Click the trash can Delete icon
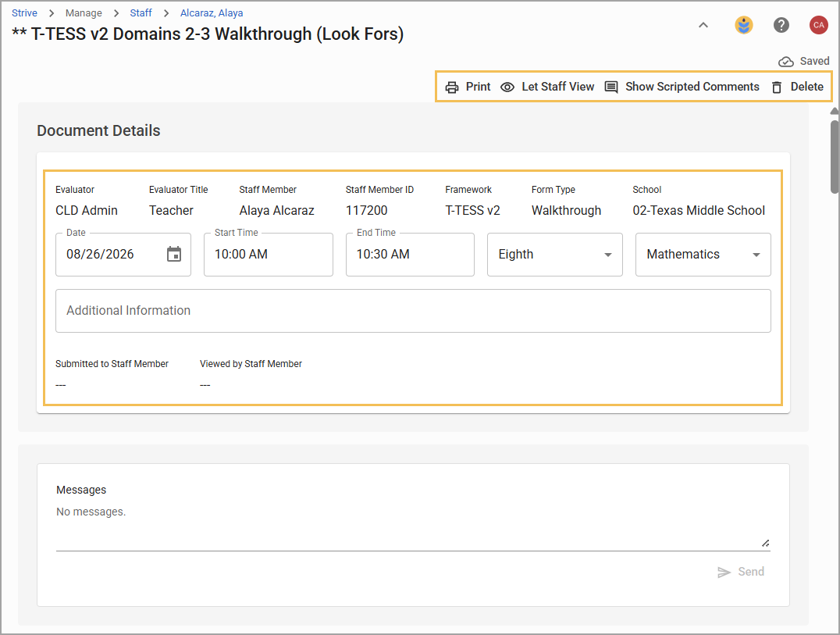This screenshot has height=635, width=840. tap(777, 87)
